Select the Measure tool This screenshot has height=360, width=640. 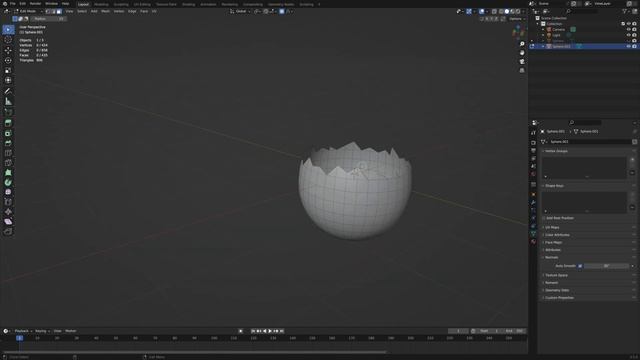[x=8, y=102]
